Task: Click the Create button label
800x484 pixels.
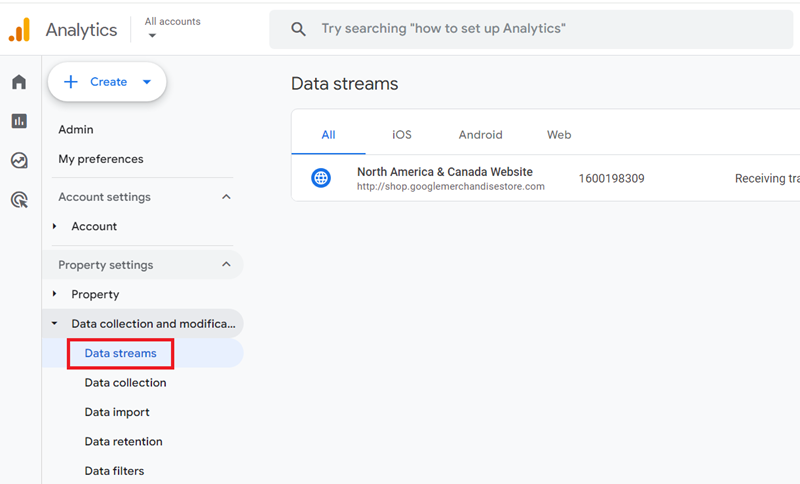Action: coord(108,82)
